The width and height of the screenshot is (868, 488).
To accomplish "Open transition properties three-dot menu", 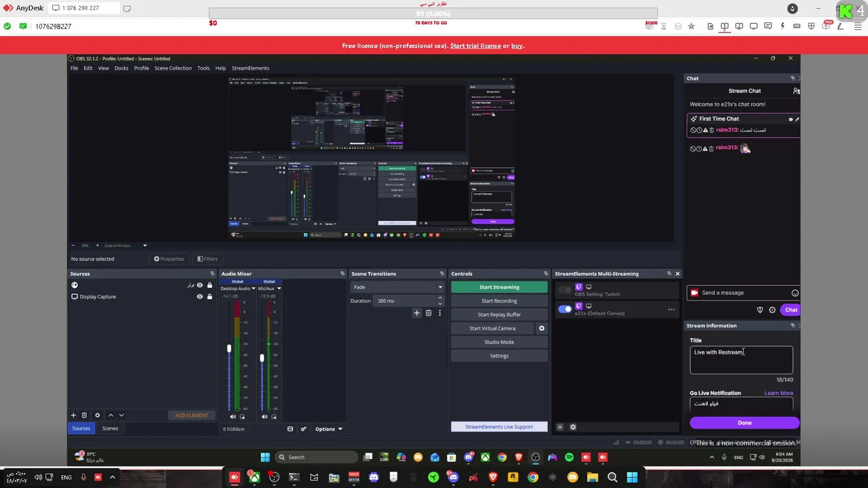I will (x=439, y=313).
